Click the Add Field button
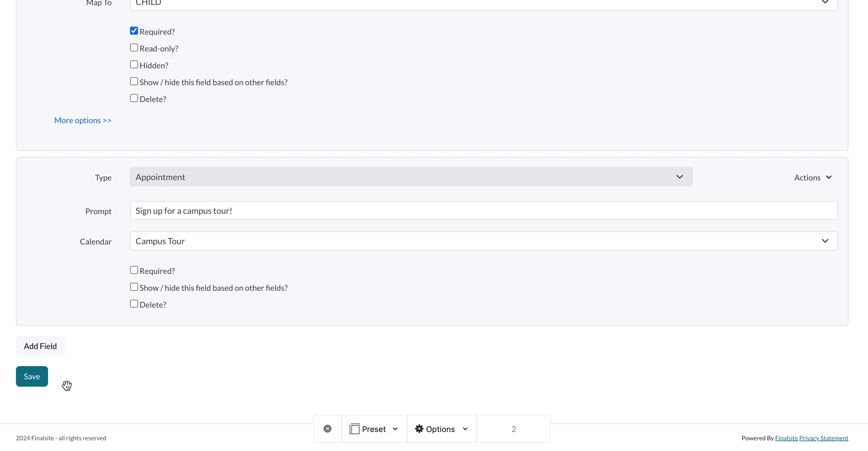This screenshot has height=451, width=868. 40,345
